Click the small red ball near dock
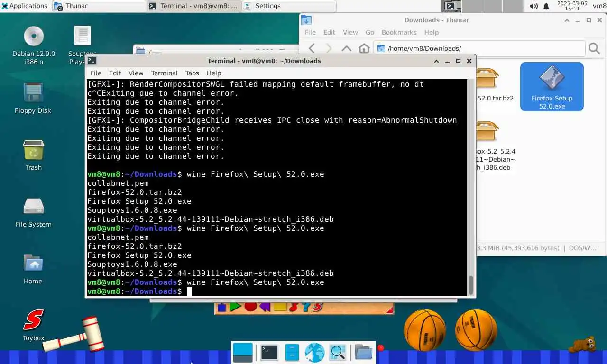 pos(381,348)
